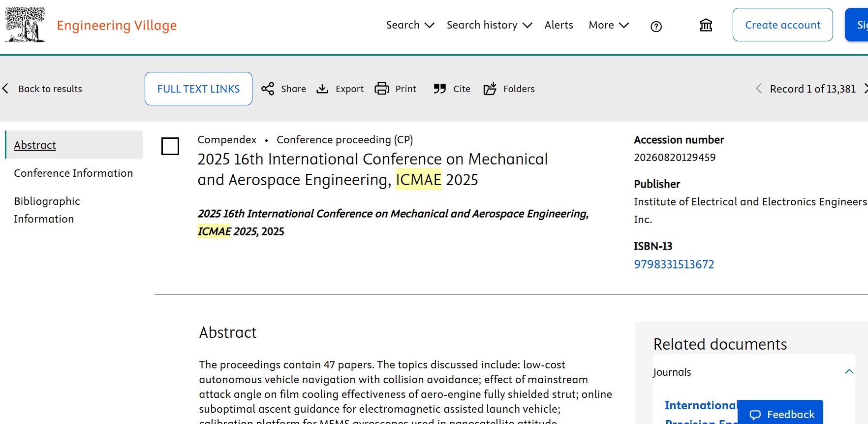The height and width of the screenshot is (424, 868).
Task: Click the Cite quotation icon
Action: point(439,89)
